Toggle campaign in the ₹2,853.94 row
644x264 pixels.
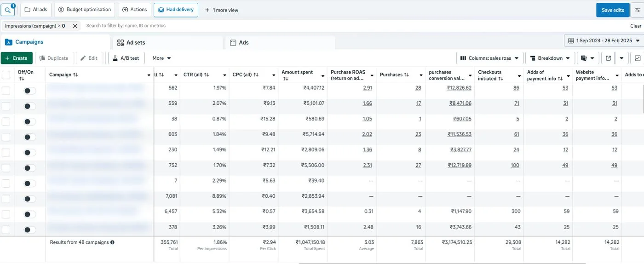[30, 199]
